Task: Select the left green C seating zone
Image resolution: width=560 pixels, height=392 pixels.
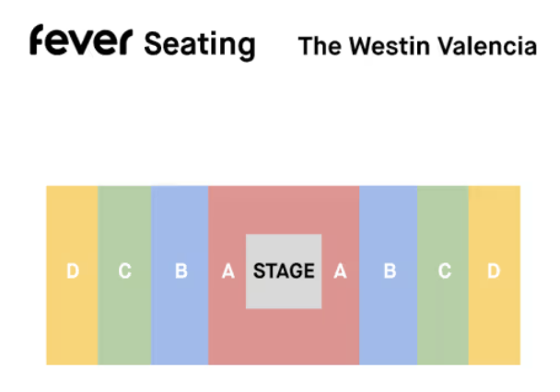Action: click(x=124, y=275)
